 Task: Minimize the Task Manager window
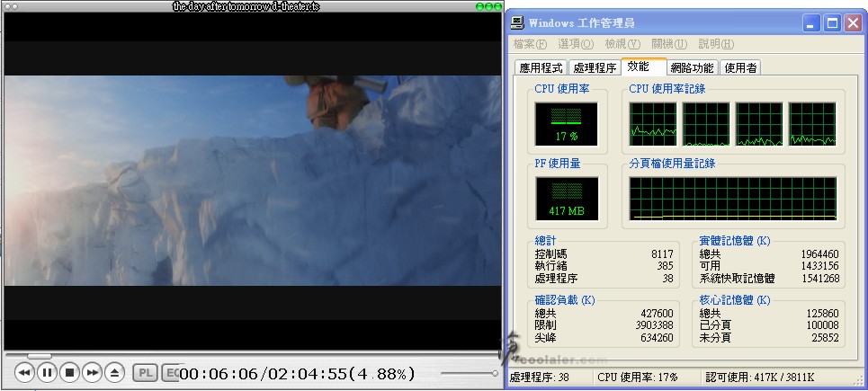[x=812, y=22]
